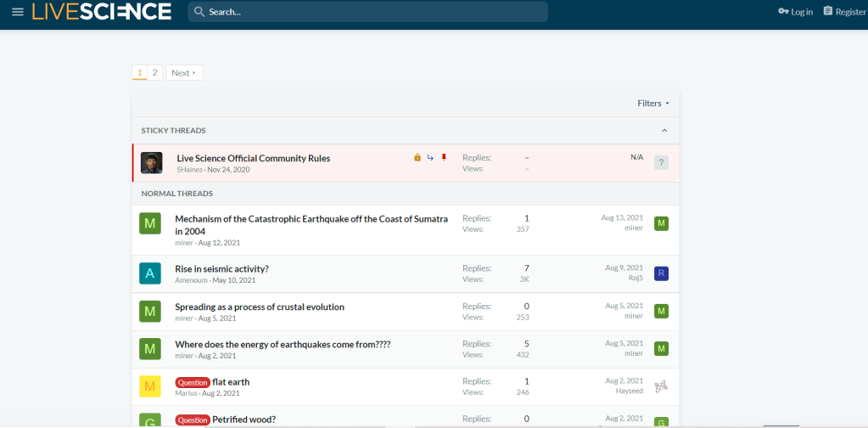Click the Log in key icon
The height and width of the screenshot is (428, 868).
coord(783,12)
